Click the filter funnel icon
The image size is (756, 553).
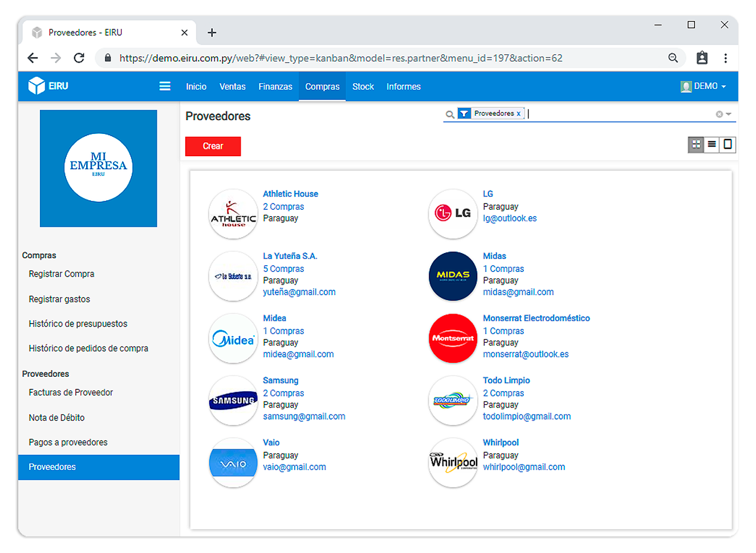[x=464, y=113]
